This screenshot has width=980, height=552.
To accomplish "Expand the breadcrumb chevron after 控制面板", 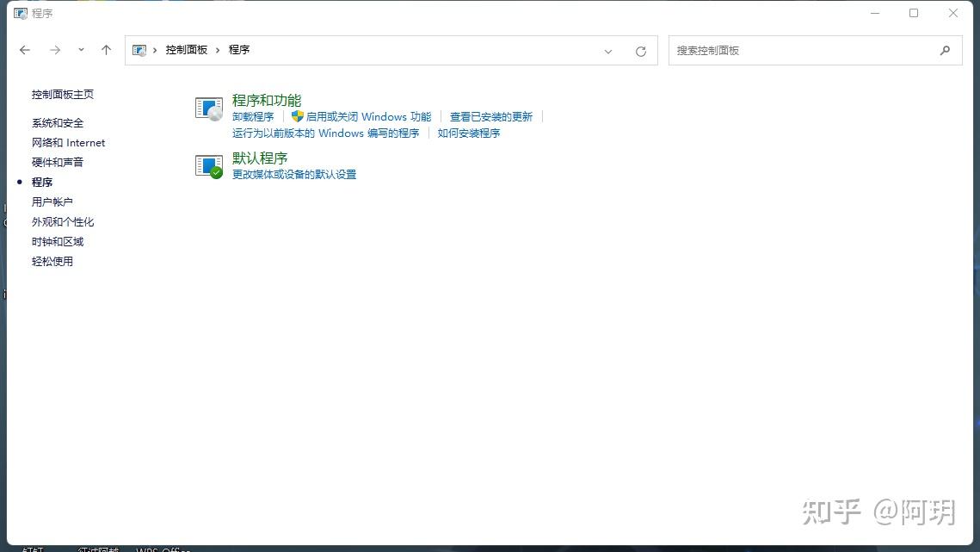I will (x=216, y=50).
